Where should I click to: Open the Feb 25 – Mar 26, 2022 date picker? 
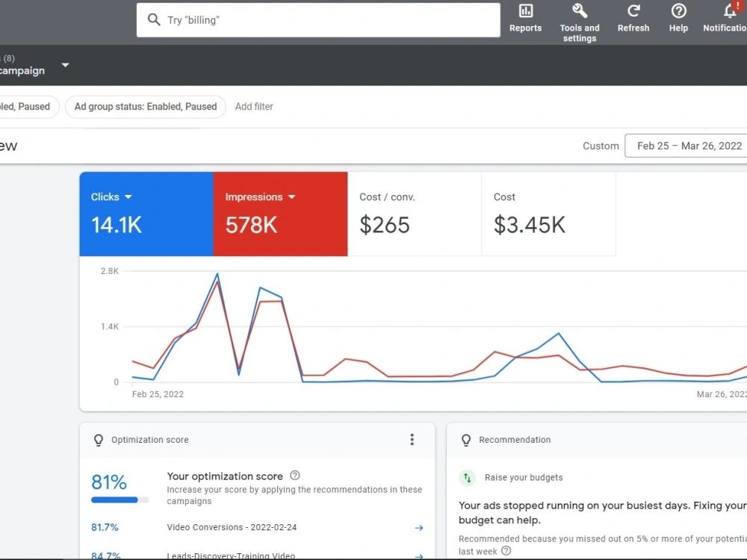click(686, 146)
